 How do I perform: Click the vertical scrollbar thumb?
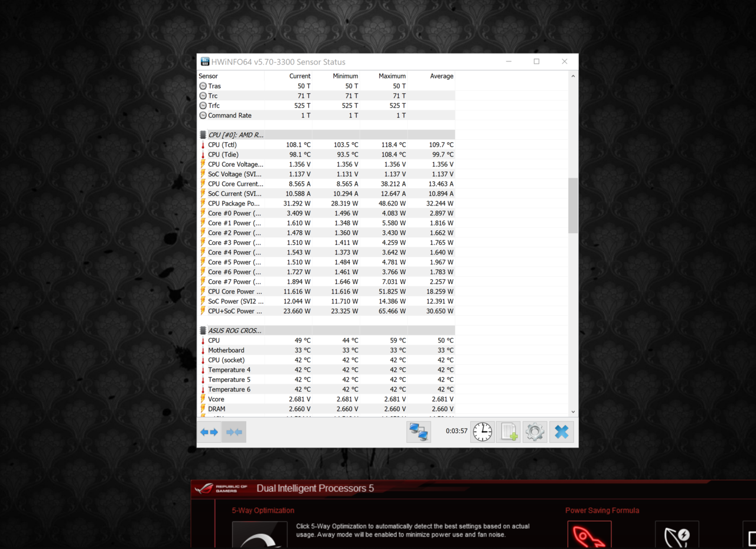pos(573,205)
